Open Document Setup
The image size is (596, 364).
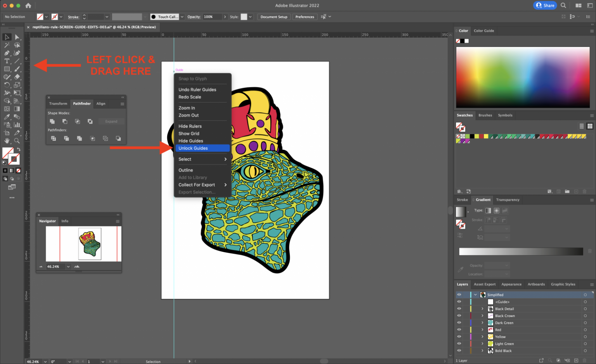tap(274, 17)
